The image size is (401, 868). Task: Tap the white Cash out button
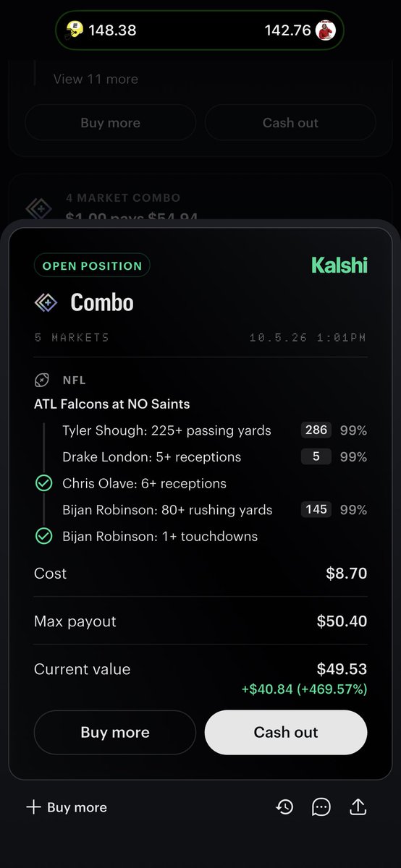tap(286, 732)
